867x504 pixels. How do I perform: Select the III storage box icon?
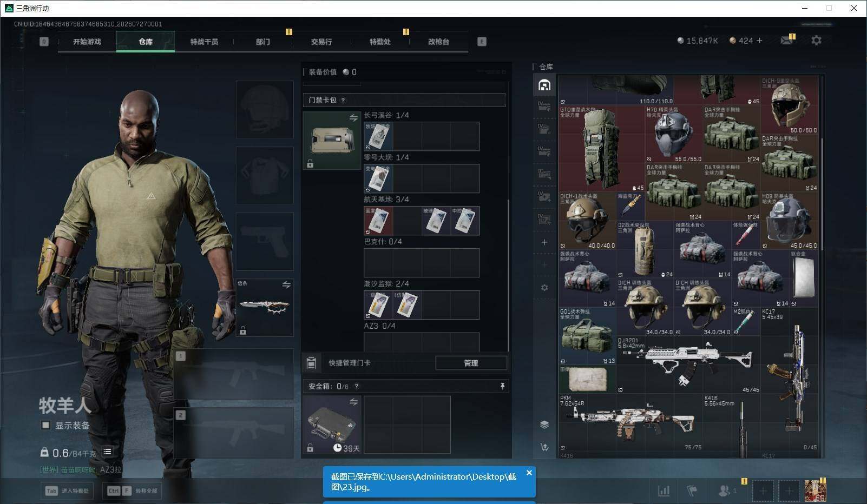(x=544, y=174)
